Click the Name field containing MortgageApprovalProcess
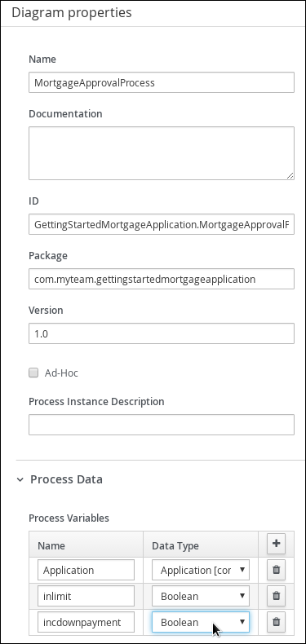The height and width of the screenshot is (644, 306). pos(162,82)
